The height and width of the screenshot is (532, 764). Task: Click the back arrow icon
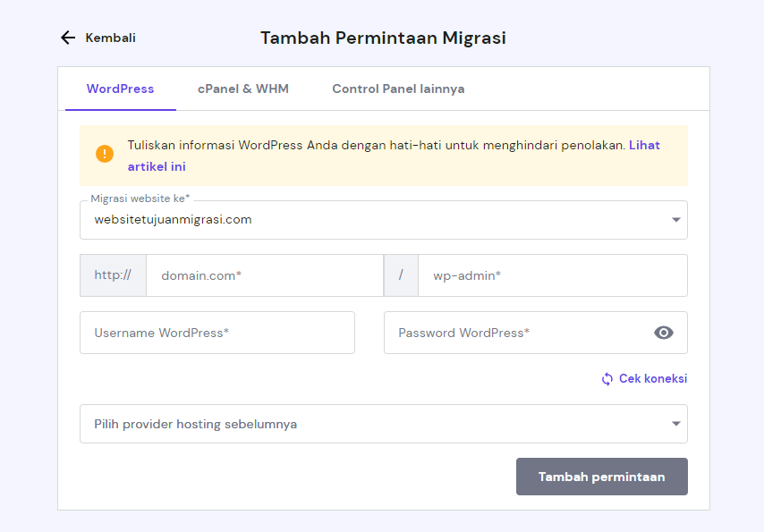(x=68, y=38)
